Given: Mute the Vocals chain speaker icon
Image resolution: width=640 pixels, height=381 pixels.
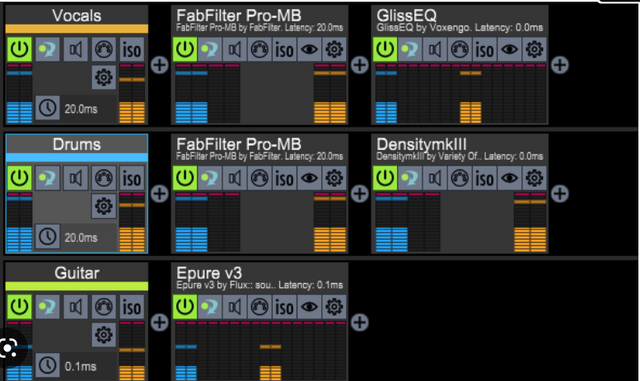Looking at the screenshot, I should click(76, 49).
